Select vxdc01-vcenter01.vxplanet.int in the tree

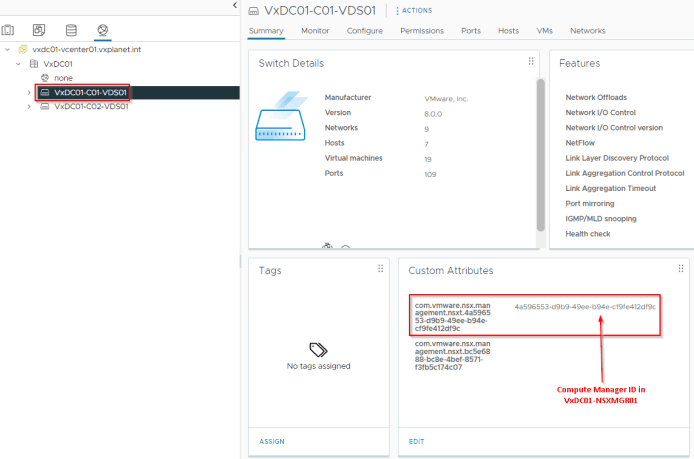pos(86,50)
